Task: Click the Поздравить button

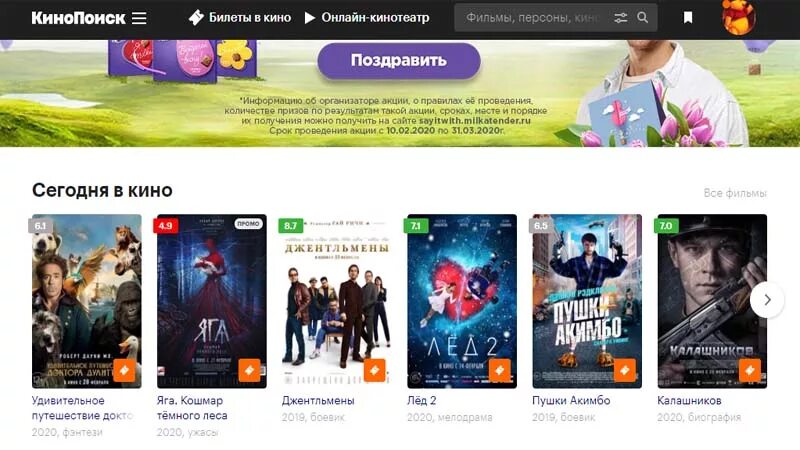Action: point(399,61)
